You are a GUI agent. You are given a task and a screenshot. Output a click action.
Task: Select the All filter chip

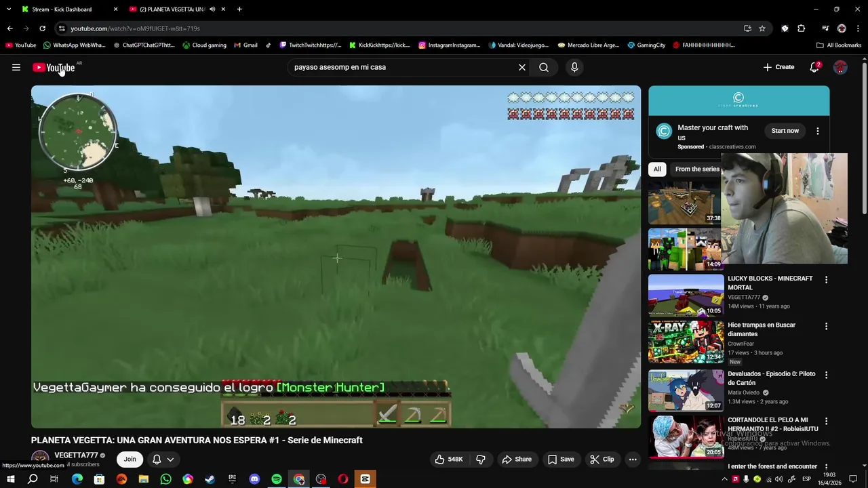(657, 169)
